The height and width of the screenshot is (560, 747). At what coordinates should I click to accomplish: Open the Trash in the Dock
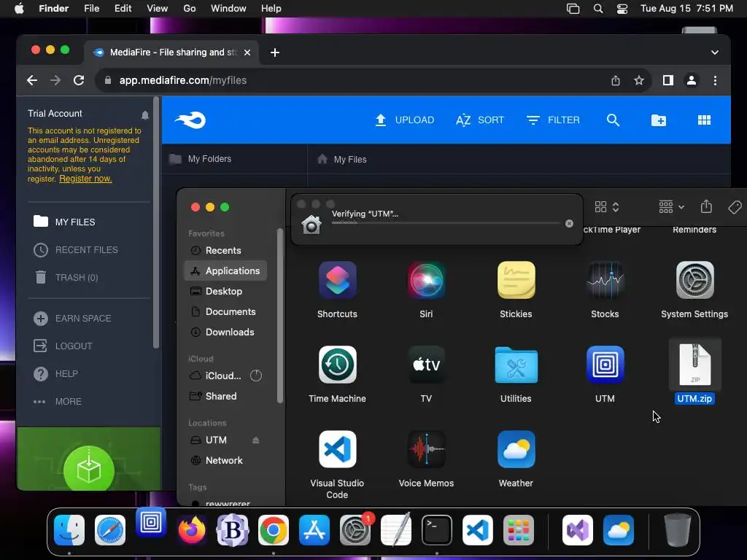coord(677,530)
